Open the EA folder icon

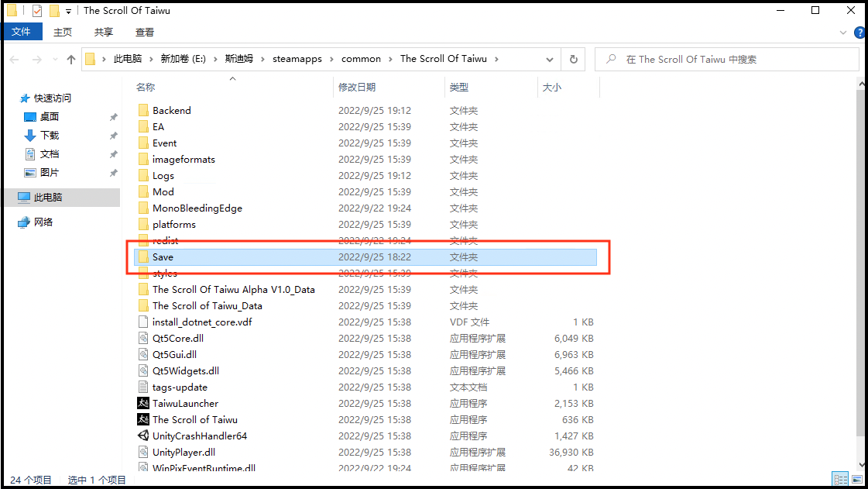143,127
